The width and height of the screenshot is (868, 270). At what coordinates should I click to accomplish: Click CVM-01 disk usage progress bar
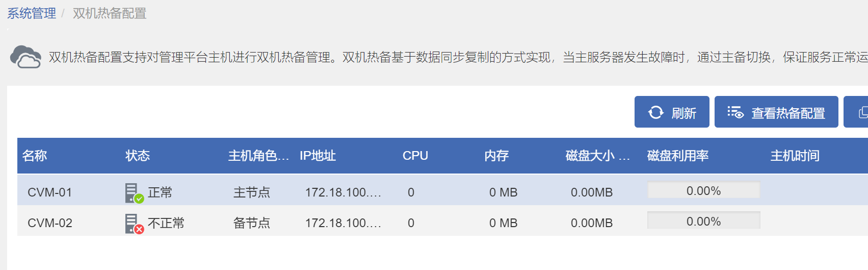click(703, 190)
